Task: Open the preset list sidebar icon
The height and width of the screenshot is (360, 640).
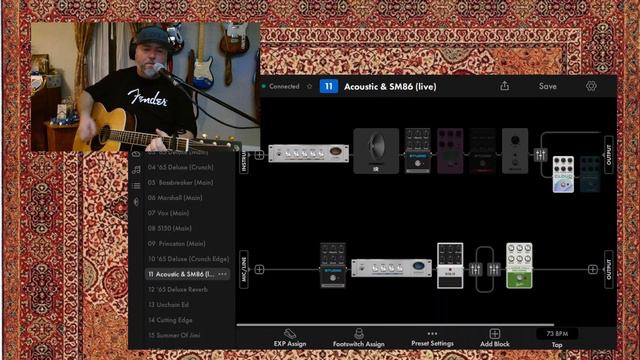Action: click(x=136, y=186)
